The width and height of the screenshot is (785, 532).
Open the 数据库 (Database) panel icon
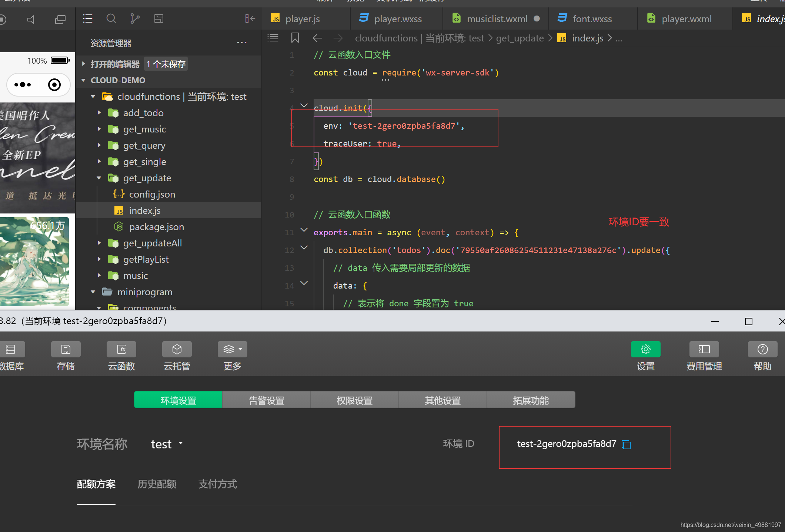coord(11,349)
